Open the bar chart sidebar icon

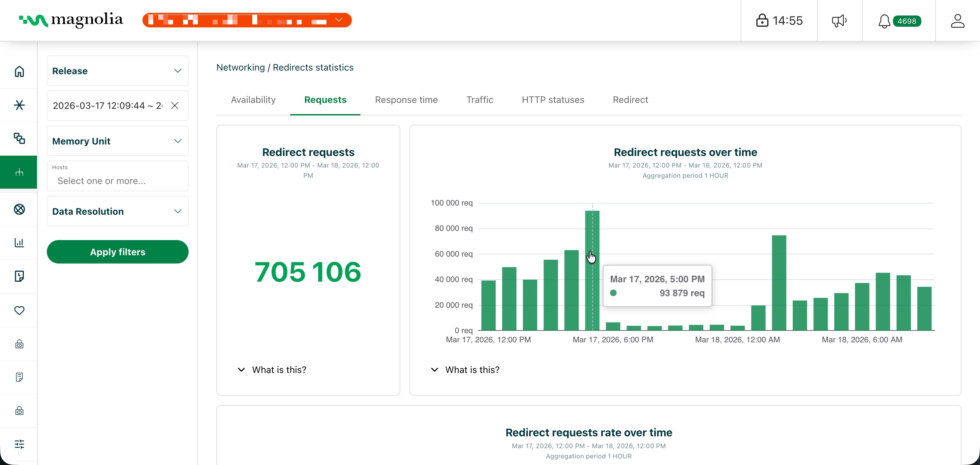click(x=19, y=243)
